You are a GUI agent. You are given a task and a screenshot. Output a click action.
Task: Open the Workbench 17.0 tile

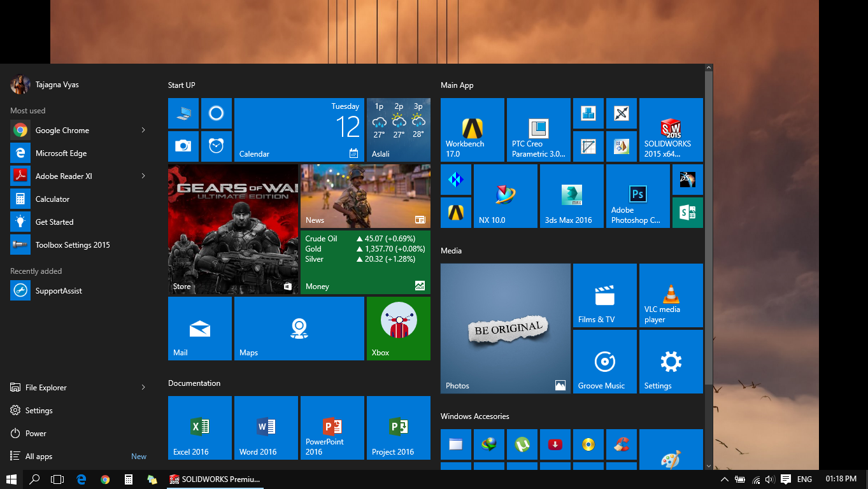472,130
